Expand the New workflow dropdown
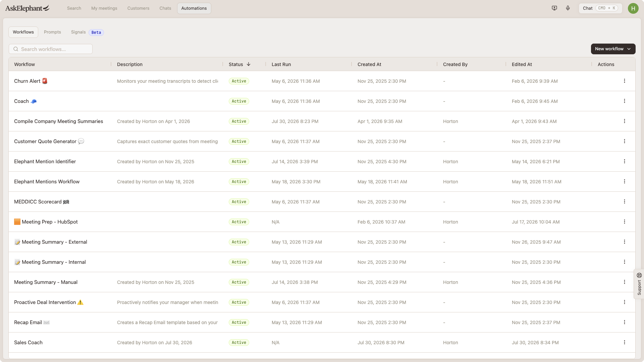Viewport: 644px width, 362px height. [613, 49]
